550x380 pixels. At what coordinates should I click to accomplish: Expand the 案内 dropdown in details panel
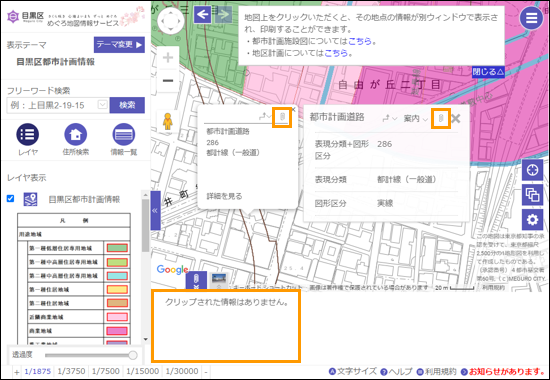coord(415,119)
